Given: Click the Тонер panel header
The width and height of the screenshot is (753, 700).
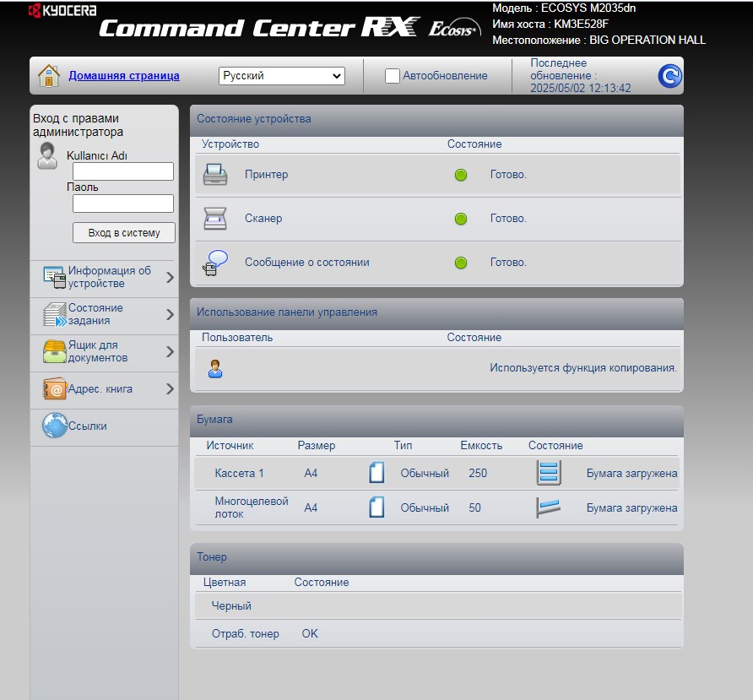Looking at the screenshot, I should pos(436,557).
